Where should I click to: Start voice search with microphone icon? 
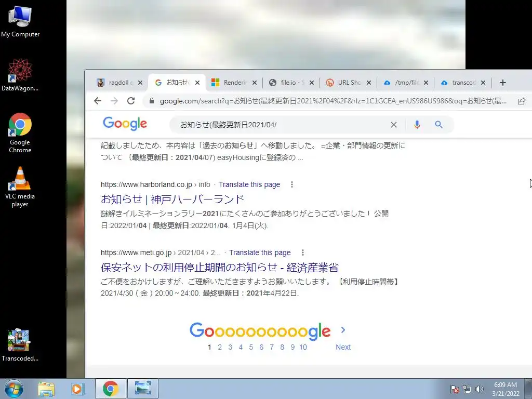[417, 125]
